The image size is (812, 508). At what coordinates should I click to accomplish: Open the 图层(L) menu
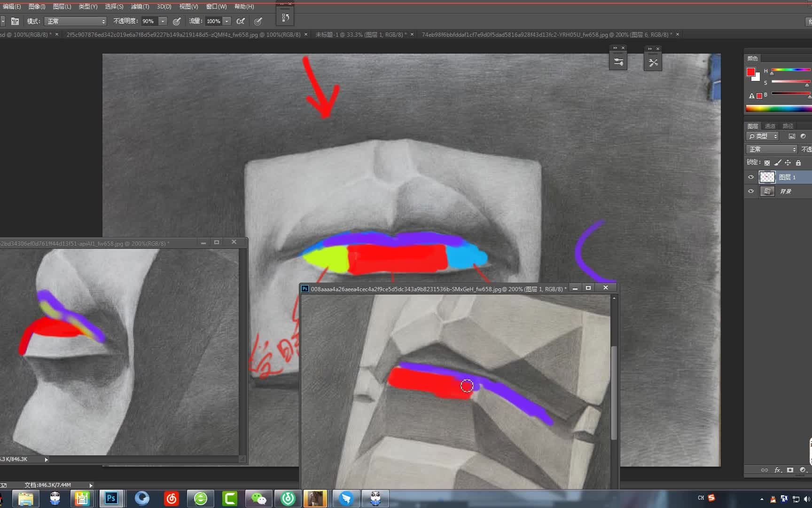[x=62, y=7]
